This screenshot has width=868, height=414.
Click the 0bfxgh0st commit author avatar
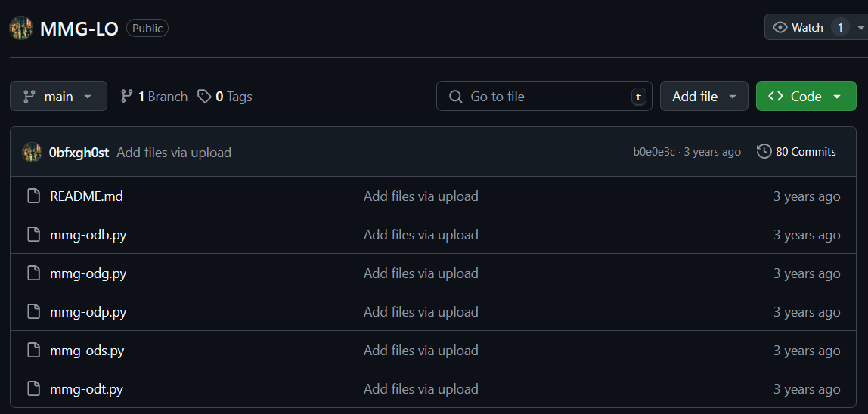pyautogui.click(x=32, y=152)
